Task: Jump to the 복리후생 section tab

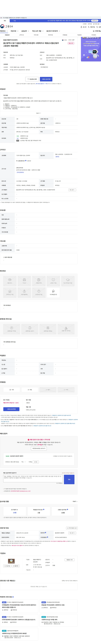Action: [50, 35]
